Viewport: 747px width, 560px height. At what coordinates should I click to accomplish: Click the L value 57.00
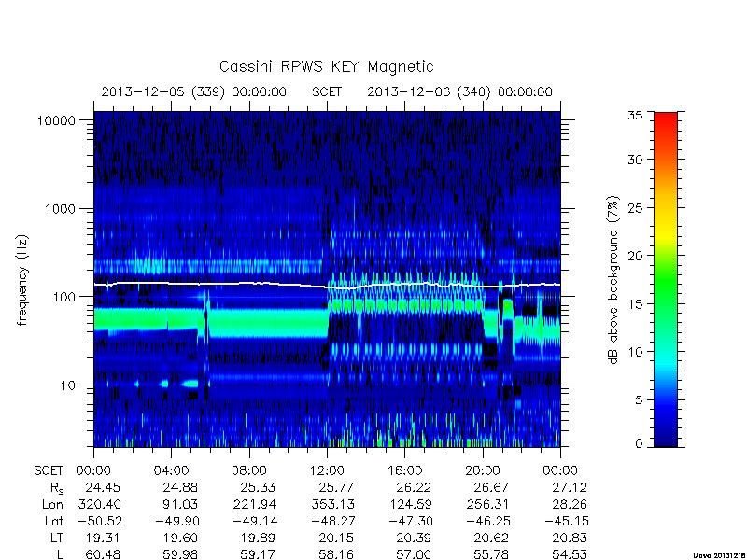[414, 554]
